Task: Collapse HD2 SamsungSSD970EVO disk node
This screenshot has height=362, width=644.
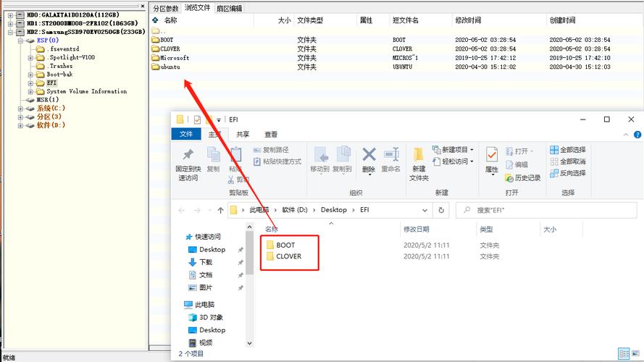Action: coord(10,32)
